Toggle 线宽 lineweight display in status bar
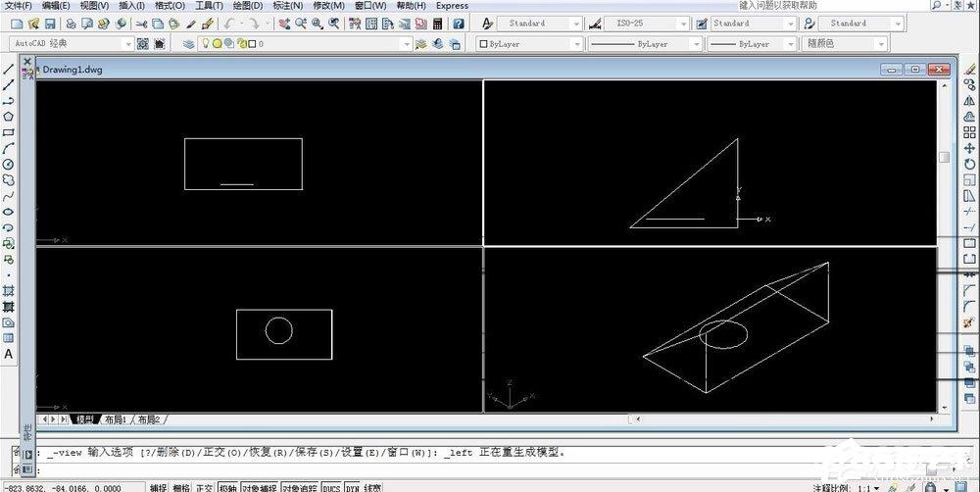This screenshot has height=492, width=980. pos(373,488)
